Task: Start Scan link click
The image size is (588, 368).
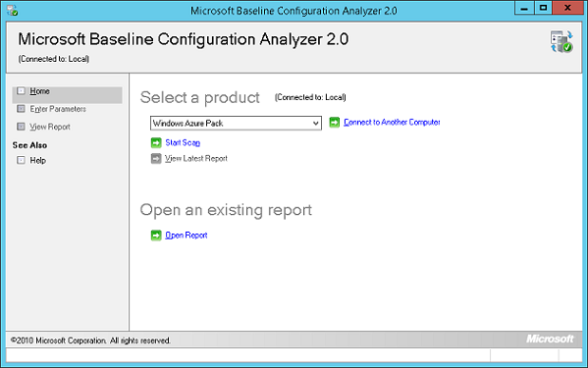Action: point(183,142)
